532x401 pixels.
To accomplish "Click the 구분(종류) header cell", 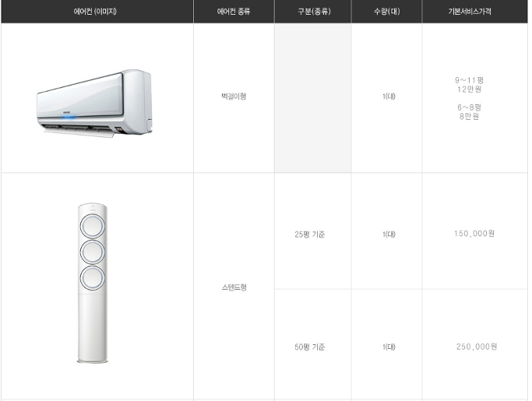I will click(x=314, y=12).
